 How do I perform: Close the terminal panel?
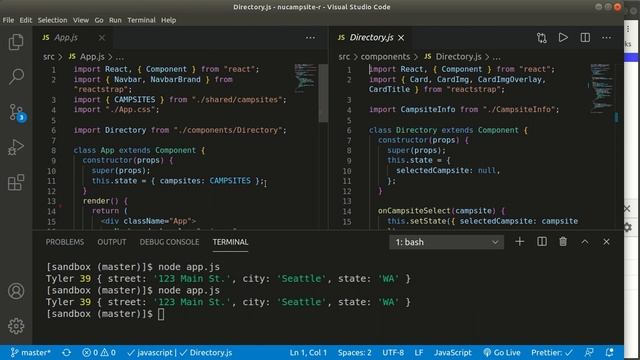click(x=607, y=242)
